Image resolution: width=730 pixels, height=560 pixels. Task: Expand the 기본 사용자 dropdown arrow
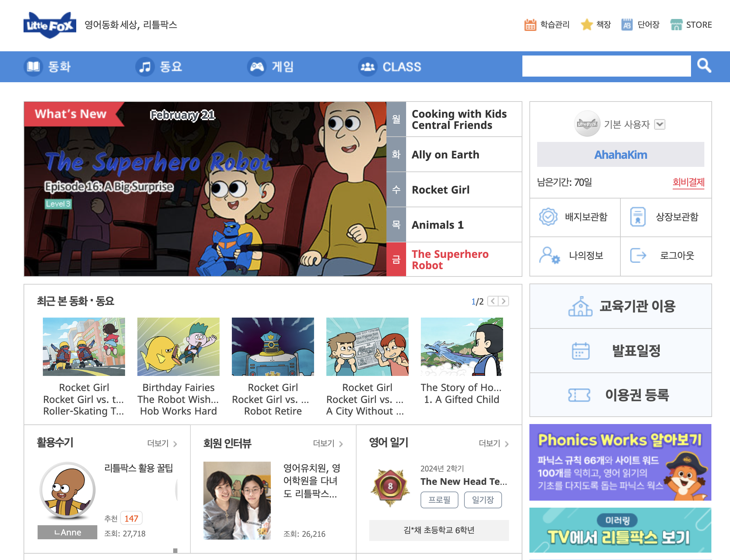pos(660,124)
